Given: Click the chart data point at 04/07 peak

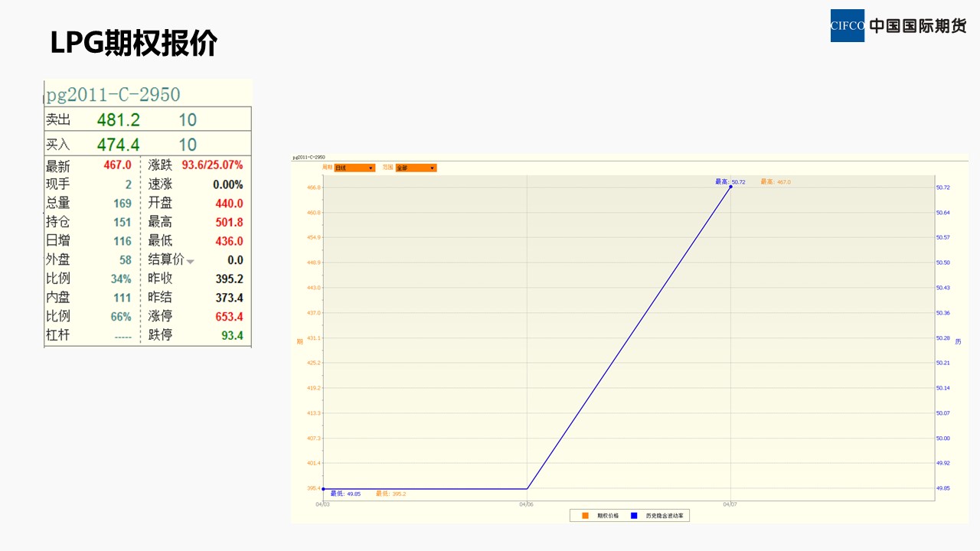Looking at the screenshot, I should [730, 187].
